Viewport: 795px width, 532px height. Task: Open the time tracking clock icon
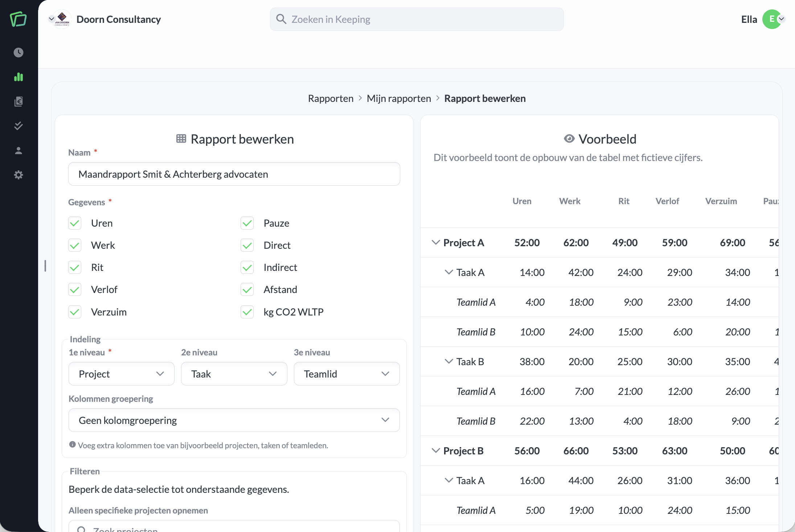click(19, 53)
